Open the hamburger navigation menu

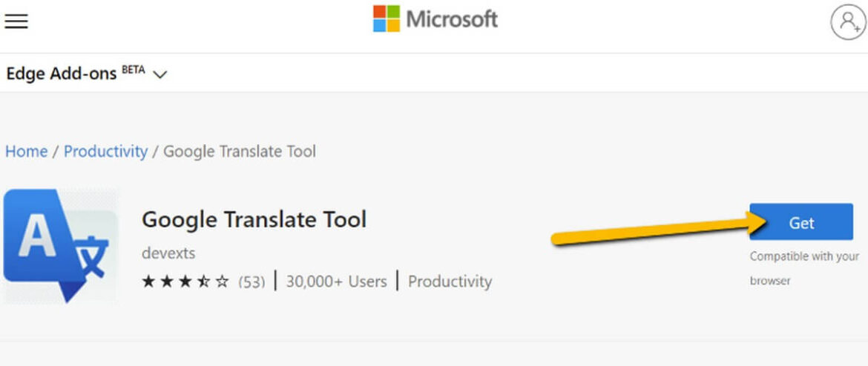[16, 21]
